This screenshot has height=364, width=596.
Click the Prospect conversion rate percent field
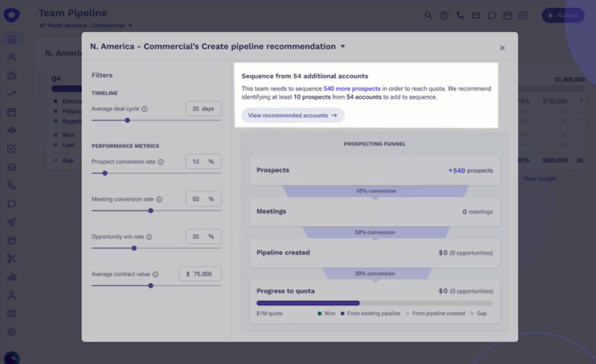coord(203,162)
